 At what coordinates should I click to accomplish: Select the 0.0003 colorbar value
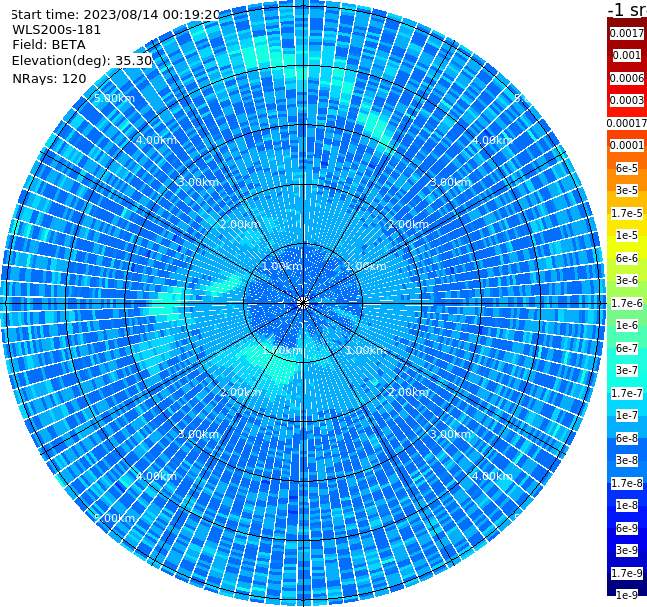point(627,100)
